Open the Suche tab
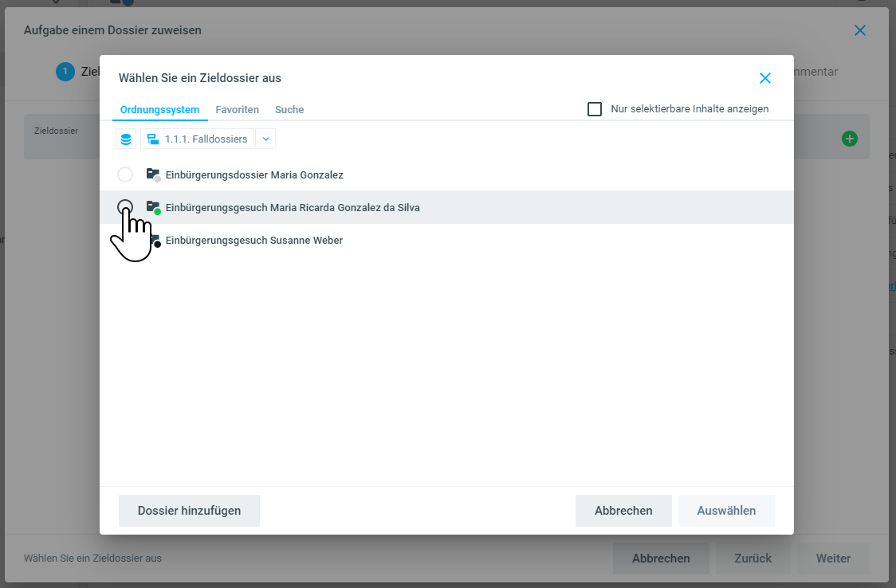 coord(289,110)
